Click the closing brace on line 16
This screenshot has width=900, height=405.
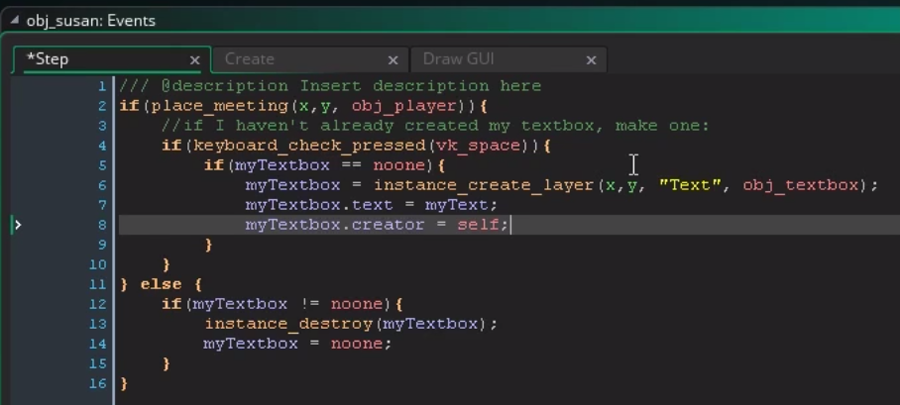(x=124, y=384)
